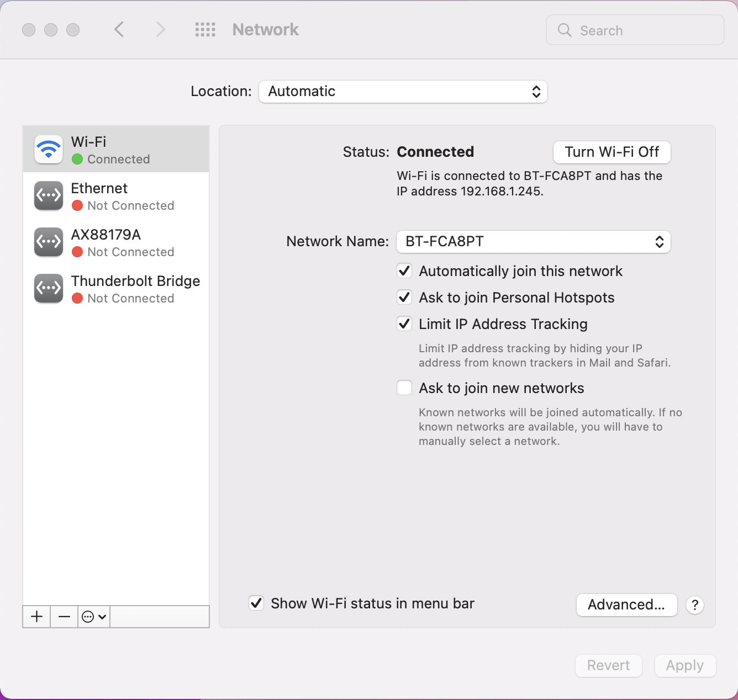Click the back navigation chevron
Screen dimensions: 738x700
(x=119, y=30)
